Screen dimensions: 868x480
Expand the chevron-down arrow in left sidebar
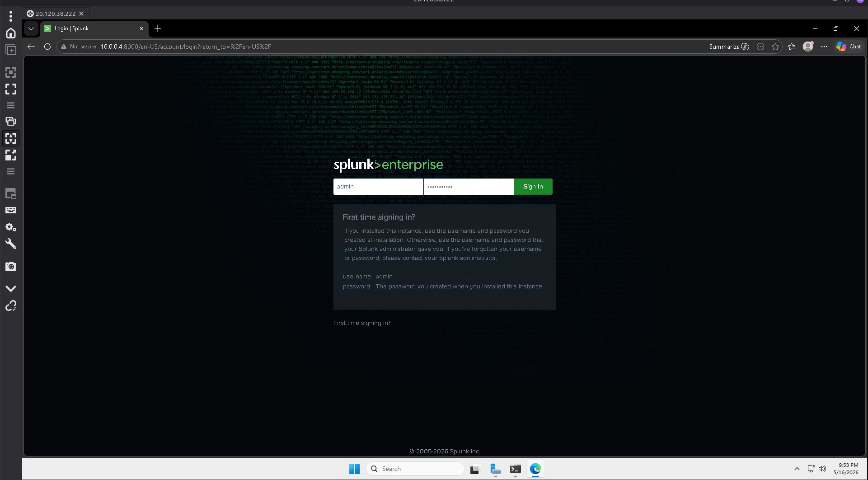click(x=11, y=288)
